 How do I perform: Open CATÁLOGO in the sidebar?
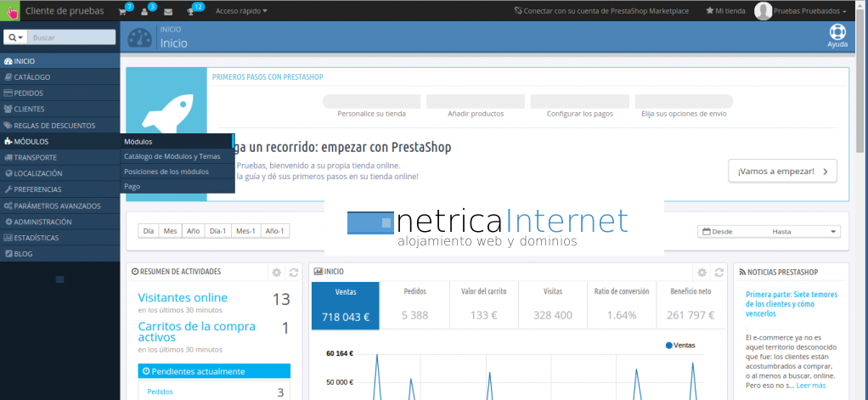(x=59, y=77)
